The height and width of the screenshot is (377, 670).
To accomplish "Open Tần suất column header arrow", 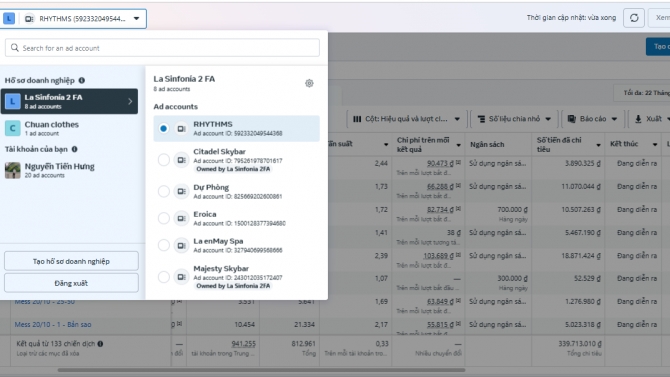I will click(x=386, y=144).
